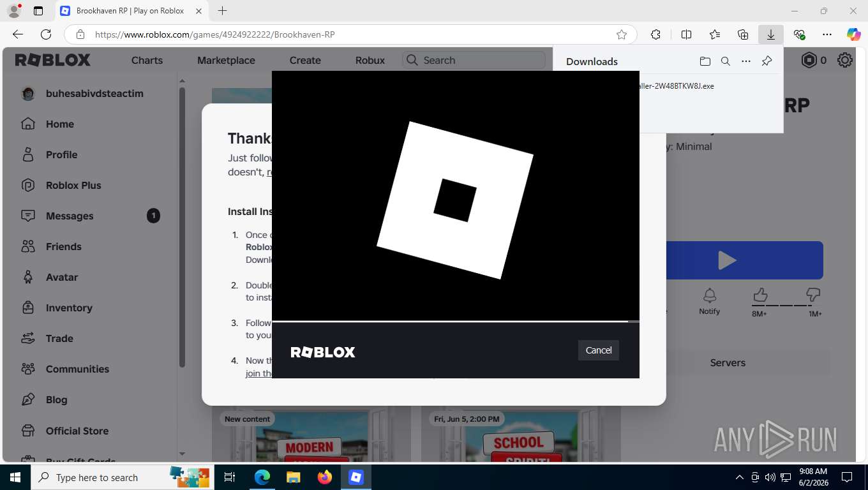Viewport: 868px width, 490px height.
Task: Click the Roblox logo in site header
Action: click(53, 60)
